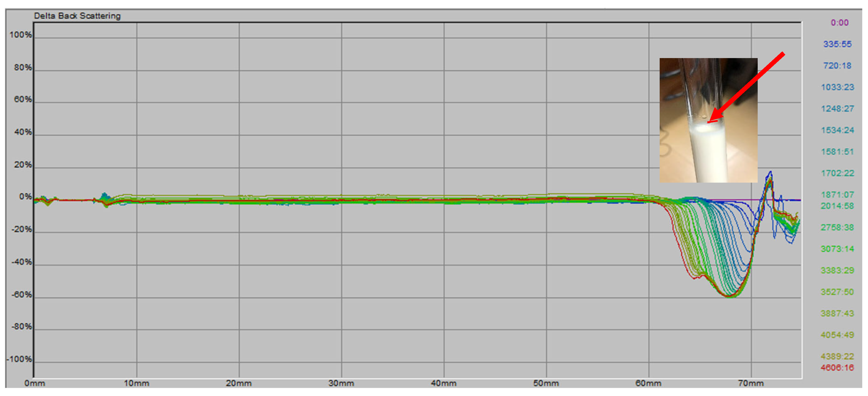
Task: Click the 4389:22 legend entry
Action: pyautogui.click(x=837, y=357)
